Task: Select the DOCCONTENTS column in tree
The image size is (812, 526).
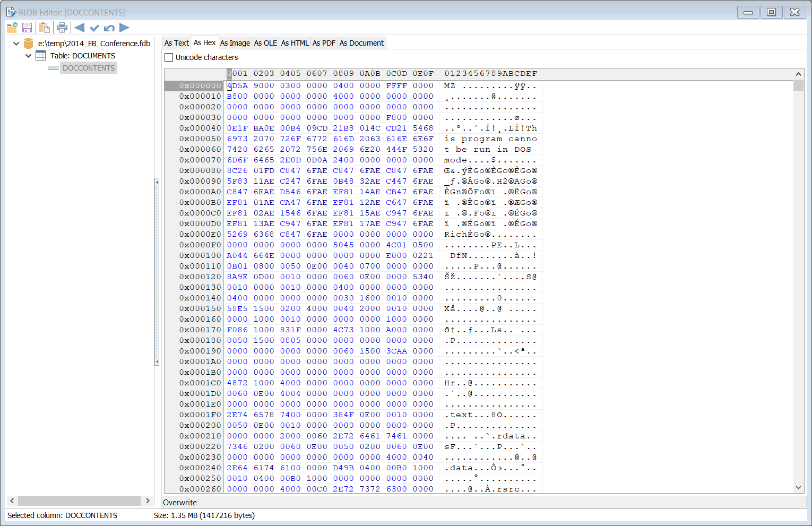Action: 88,68
